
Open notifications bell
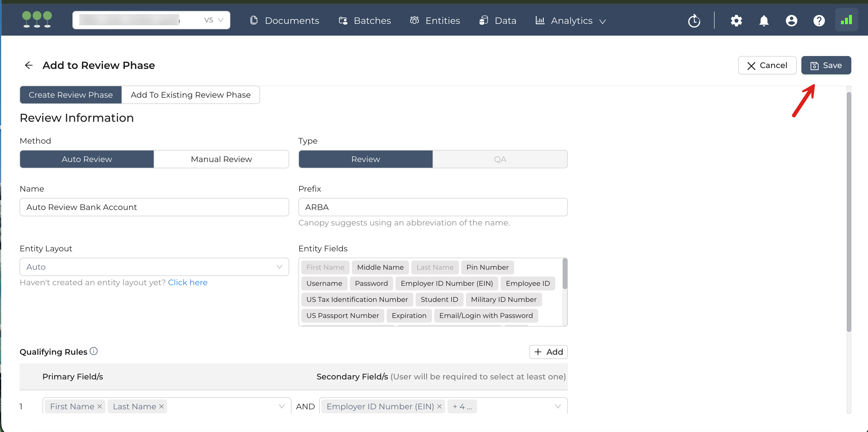[763, 21]
